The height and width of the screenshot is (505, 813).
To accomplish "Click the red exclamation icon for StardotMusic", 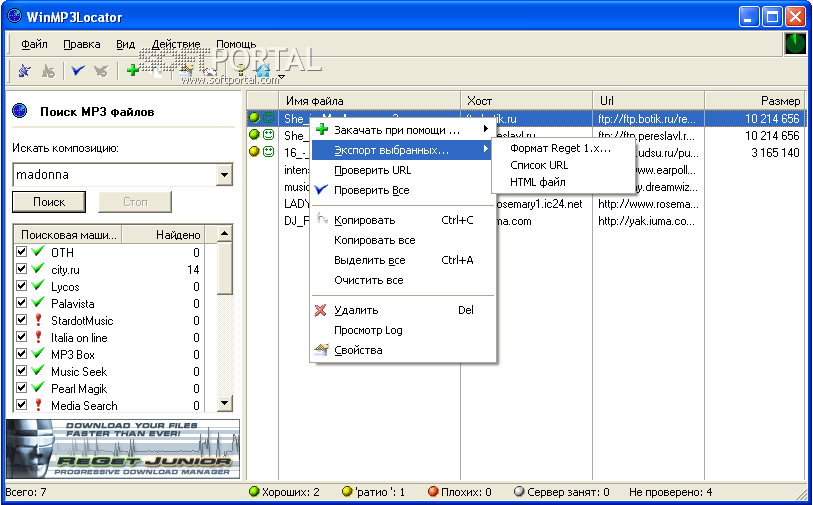I will pos(37,320).
